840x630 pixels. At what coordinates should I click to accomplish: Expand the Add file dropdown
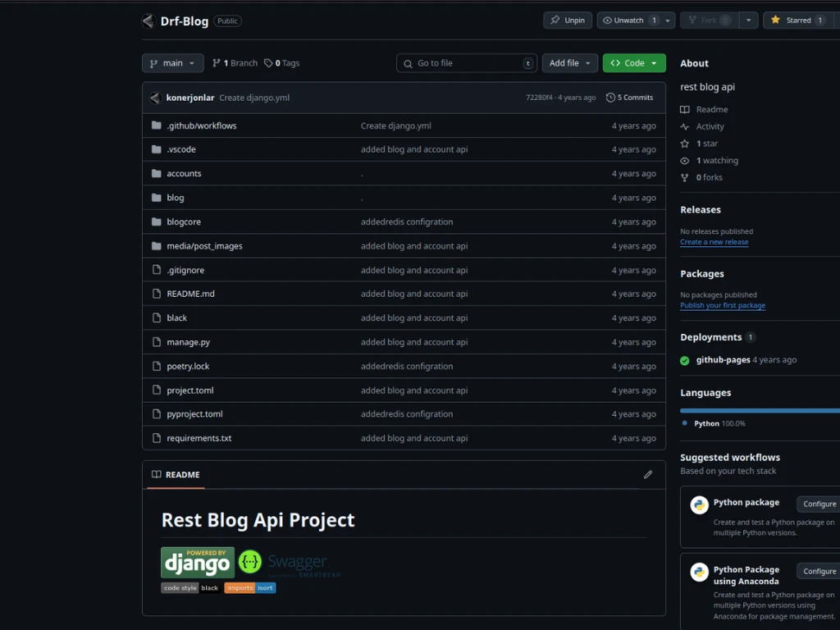pyautogui.click(x=569, y=62)
